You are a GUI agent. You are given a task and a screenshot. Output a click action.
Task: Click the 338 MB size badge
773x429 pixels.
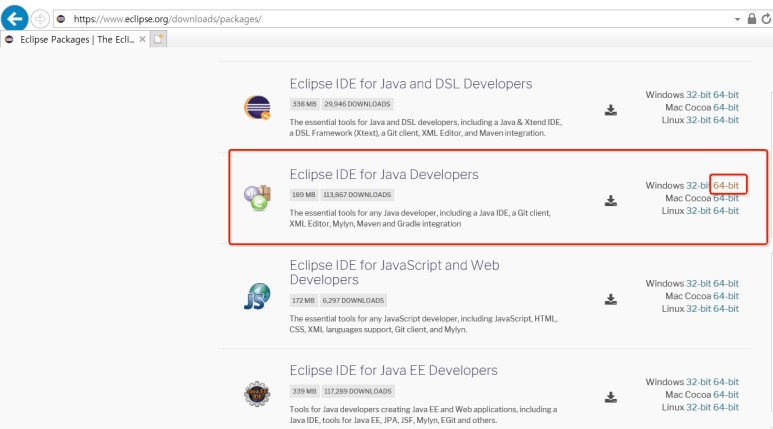(x=304, y=104)
